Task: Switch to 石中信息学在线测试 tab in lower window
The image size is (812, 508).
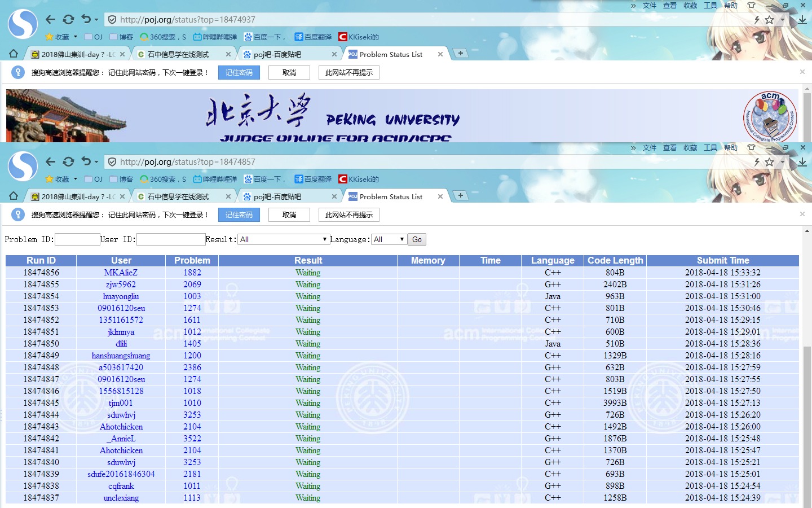Action: pos(184,196)
